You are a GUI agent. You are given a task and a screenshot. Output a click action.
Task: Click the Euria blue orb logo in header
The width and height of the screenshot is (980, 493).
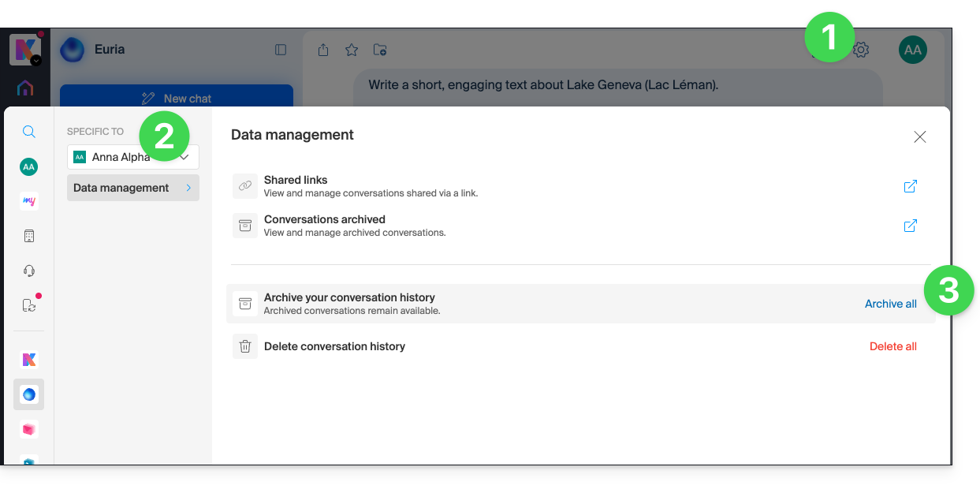(x=73, y=50)
